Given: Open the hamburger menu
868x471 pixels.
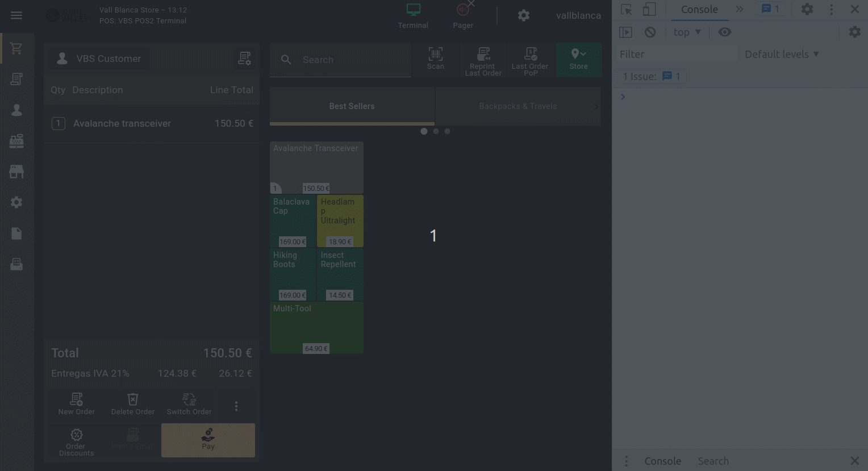Looking at the screenshot, I should point(16,15).
